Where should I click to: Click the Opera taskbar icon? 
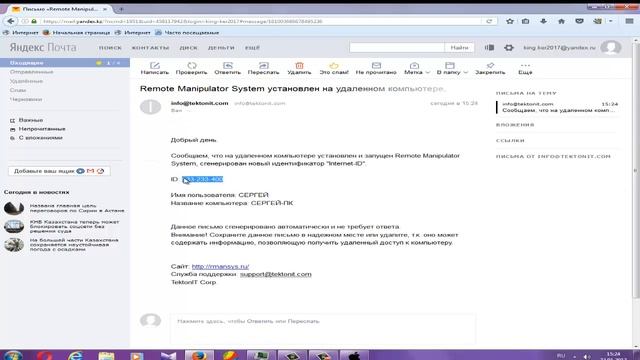pos(44,356)
